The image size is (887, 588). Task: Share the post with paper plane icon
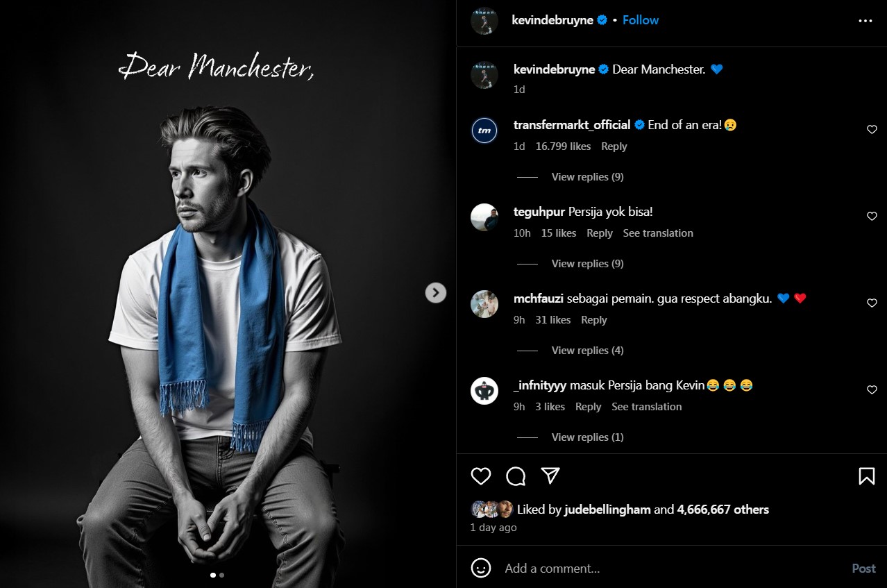click(550, 476)
